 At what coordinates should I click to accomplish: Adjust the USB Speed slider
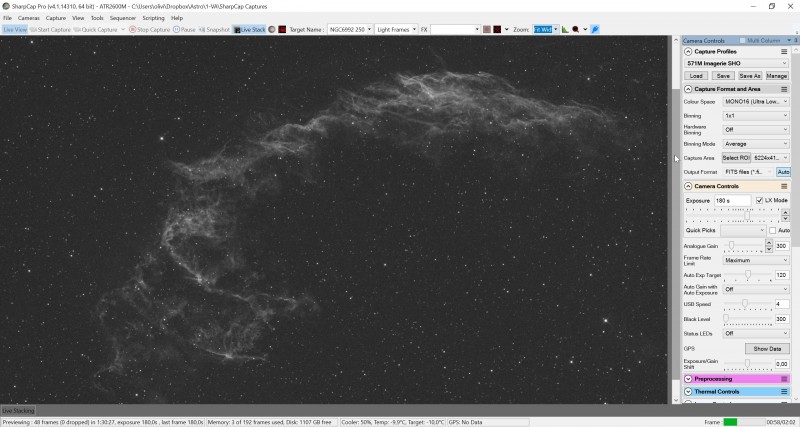click(x=747, y=304)
